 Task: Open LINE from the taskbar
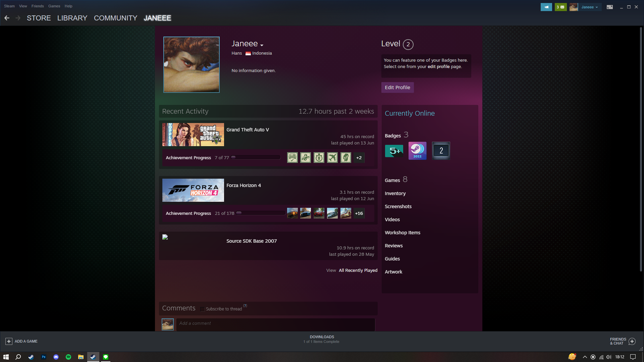106,357
